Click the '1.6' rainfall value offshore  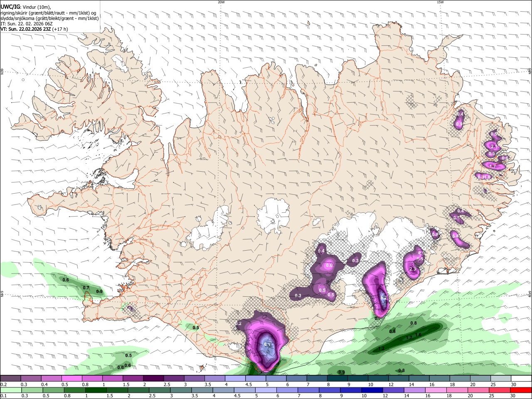pos(419,335)
